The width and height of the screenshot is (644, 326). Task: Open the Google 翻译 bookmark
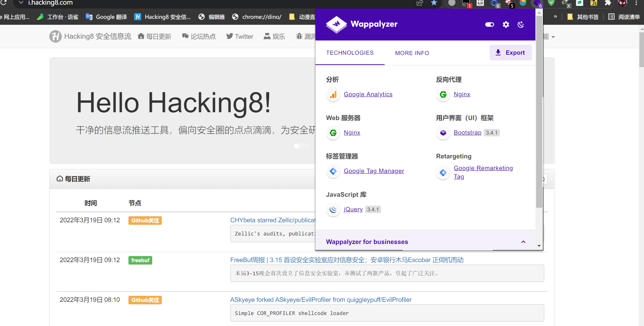(106, 17)
